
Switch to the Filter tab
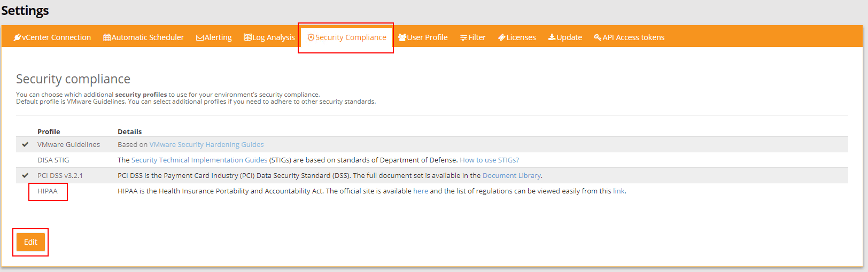click(473, 37)
